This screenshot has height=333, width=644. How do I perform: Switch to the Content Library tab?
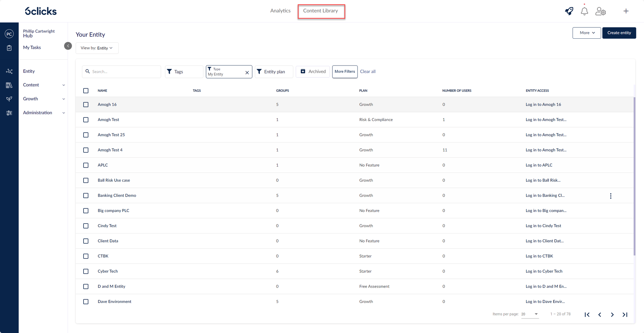pyautogui.click(x=320, y=11)
